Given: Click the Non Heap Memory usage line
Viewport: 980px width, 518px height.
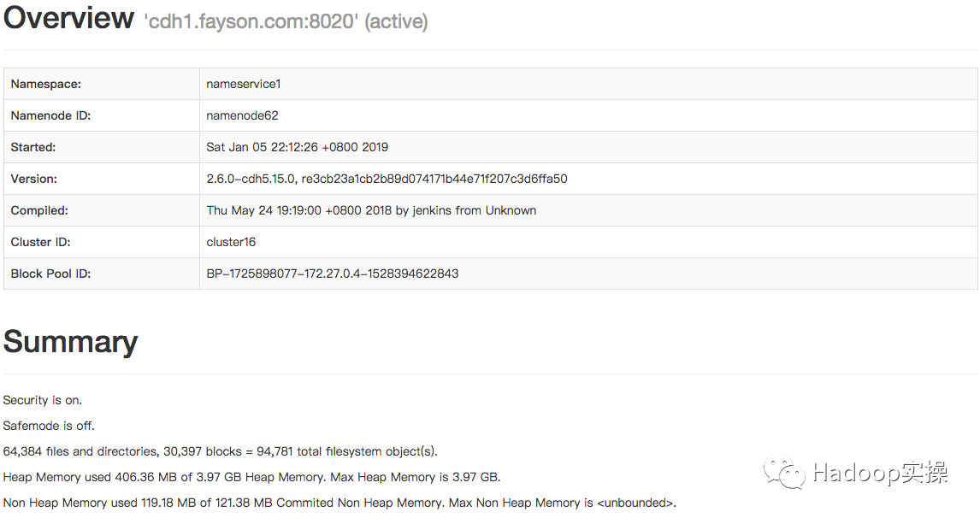Looking at the screenshot, I should point(339,503).
